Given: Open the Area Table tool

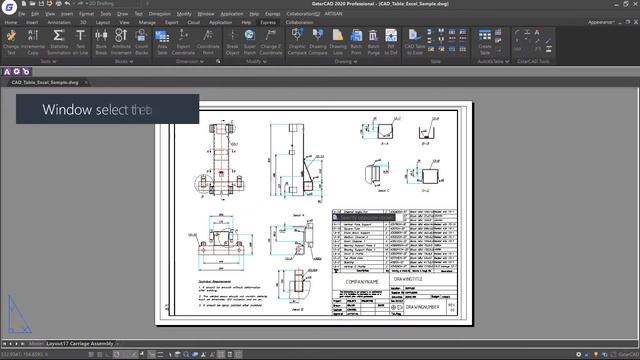Looking at the screenshot, I should click(162, 42).
